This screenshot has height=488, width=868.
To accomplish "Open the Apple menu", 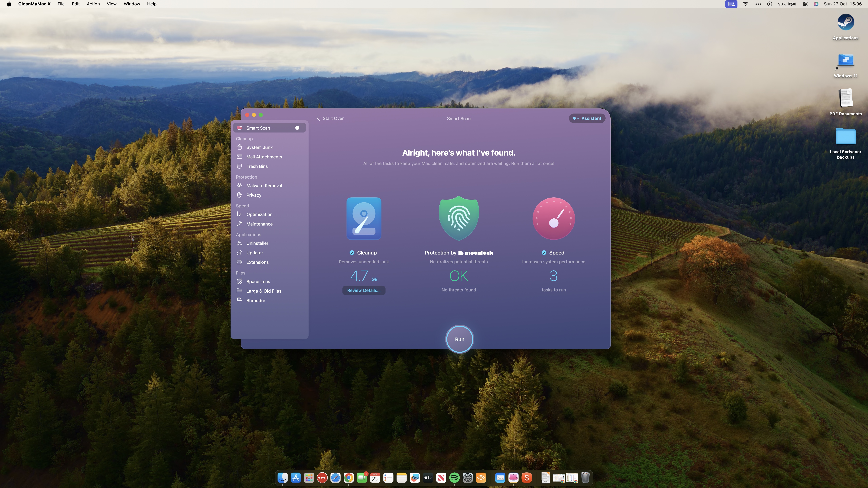I will pos(9,4).
